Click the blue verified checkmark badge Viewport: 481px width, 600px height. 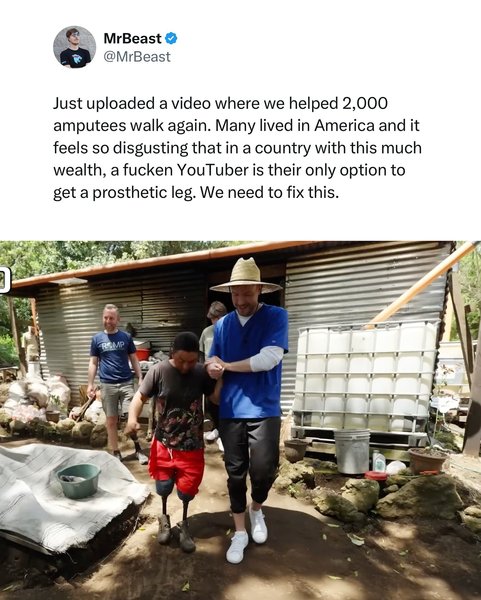tap(171, 38)
